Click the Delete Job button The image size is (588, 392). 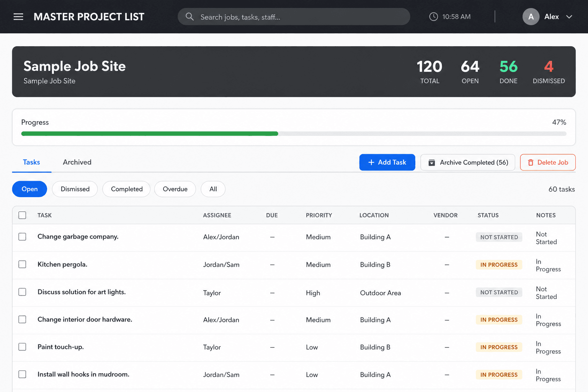(548, 162)
